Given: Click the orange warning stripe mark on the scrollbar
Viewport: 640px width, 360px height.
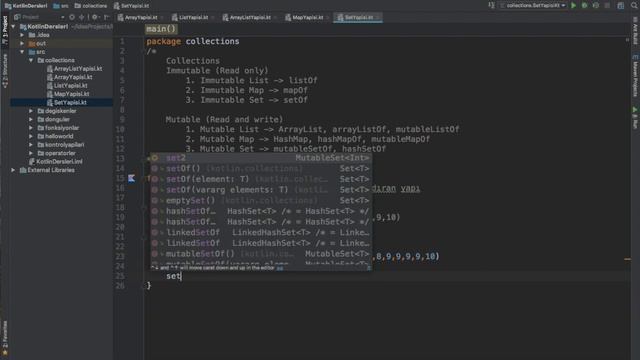Looking at the screenshot, I should click(627, 259).
